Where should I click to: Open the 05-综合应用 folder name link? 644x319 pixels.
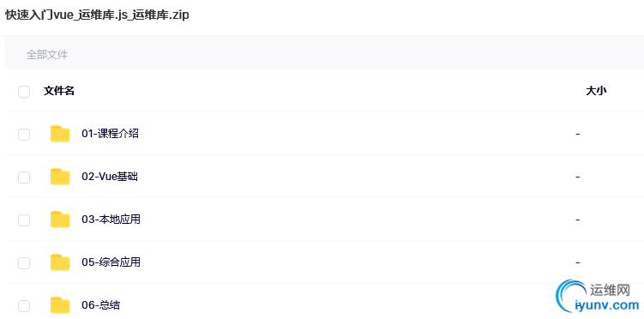tap(111, 262)
